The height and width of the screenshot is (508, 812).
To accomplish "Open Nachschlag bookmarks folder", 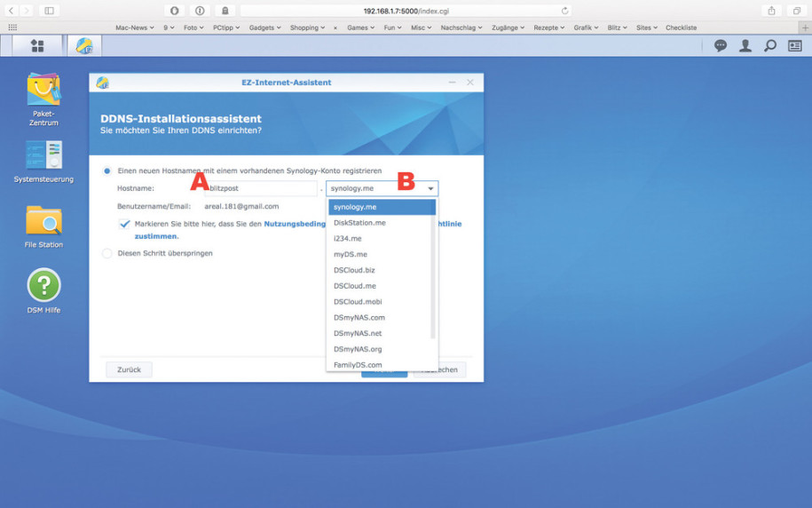I will click(x=461, y=28).
